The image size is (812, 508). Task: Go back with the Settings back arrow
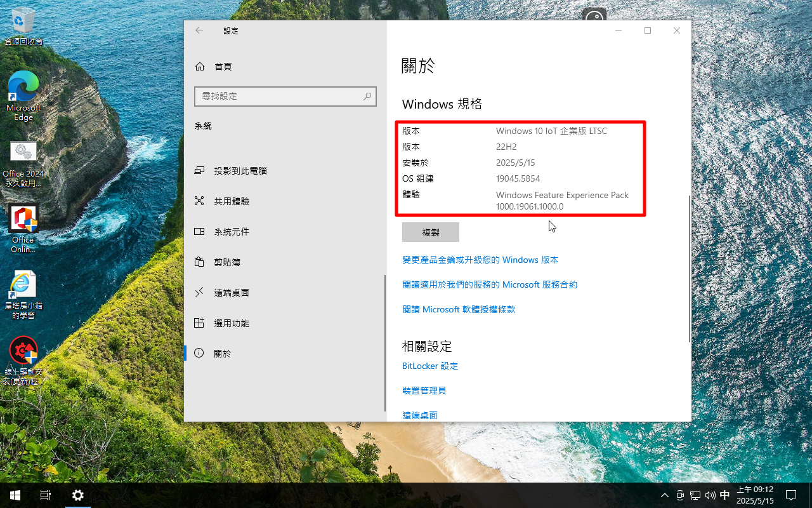199,30
